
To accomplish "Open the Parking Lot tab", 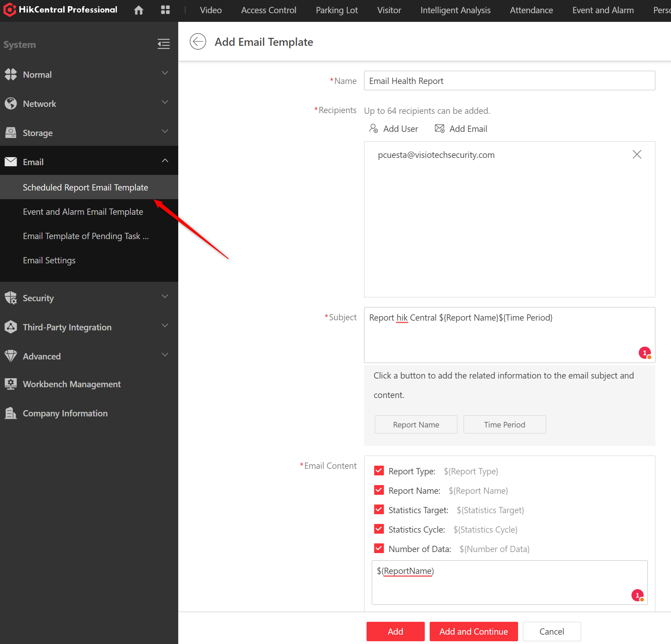I will click(x=337, y=10).
